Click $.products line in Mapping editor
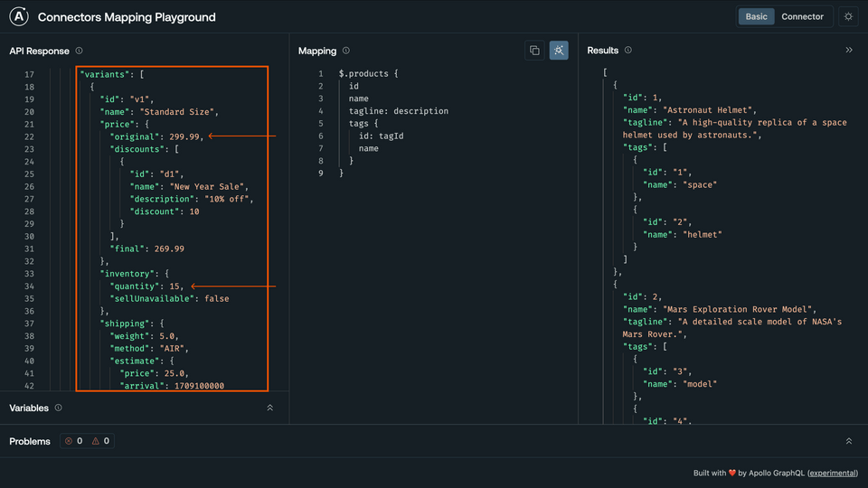The width and height of the screenshot is (868, 488). click(368, 73)
